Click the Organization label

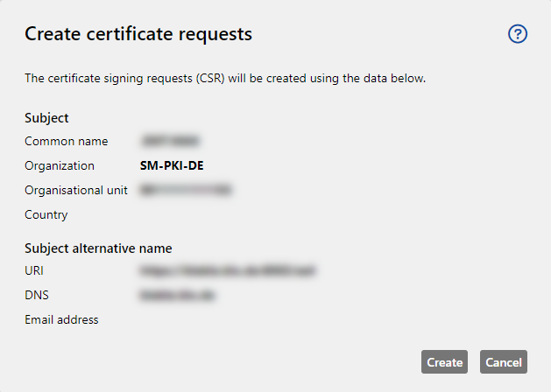point(60,165)
